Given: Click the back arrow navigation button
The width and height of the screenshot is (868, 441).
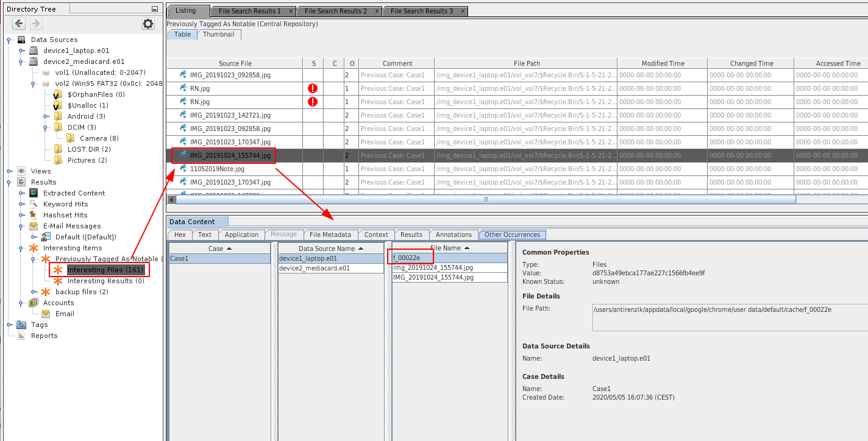Looking at the screenshot, I should pyautogui.click(x=19, y=24).
